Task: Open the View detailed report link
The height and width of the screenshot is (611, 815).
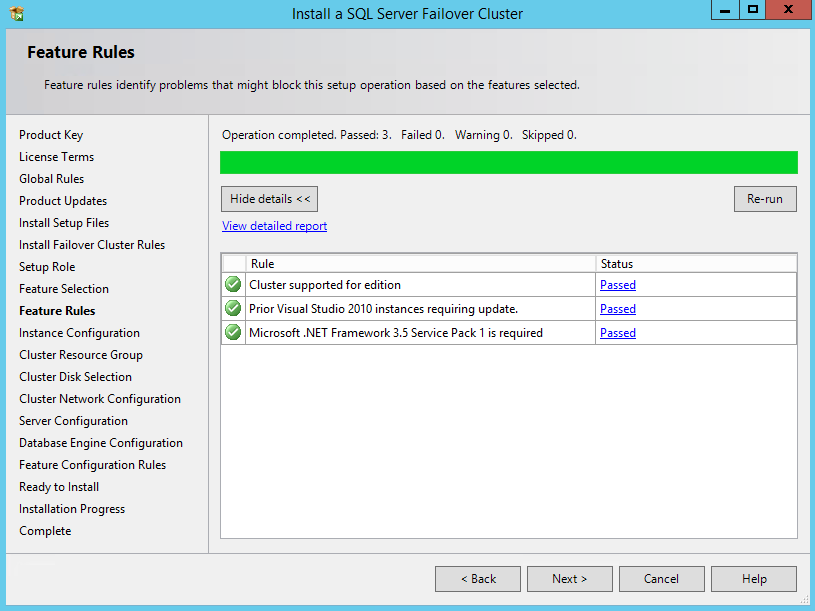Action: [274, 226]
